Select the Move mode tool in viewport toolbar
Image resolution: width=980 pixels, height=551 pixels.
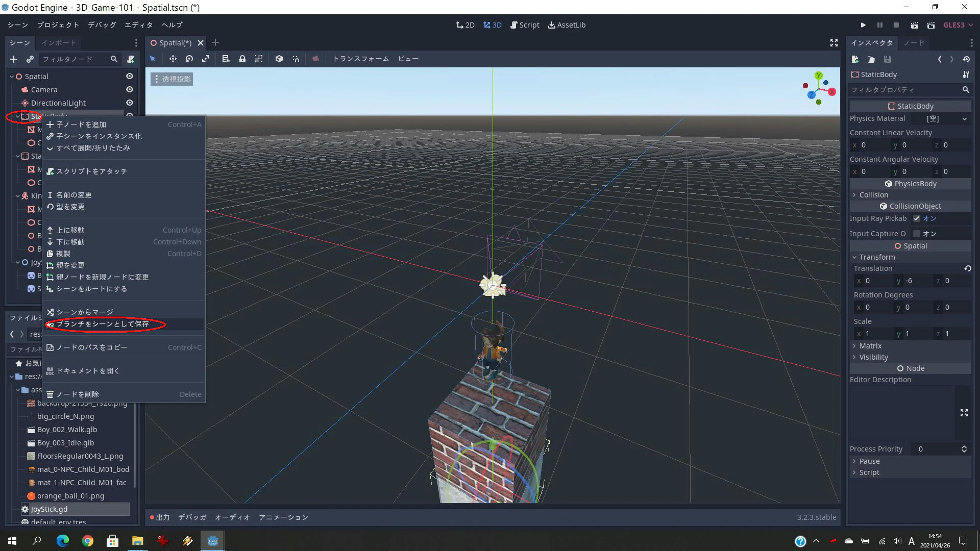point(173,59)
